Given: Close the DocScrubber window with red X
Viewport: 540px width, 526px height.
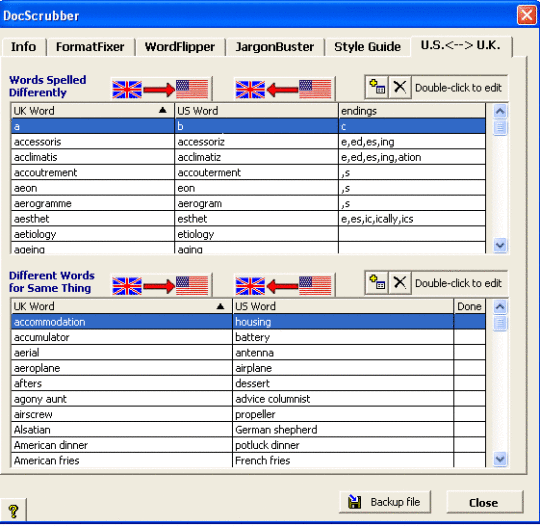Looking at the screenshot, I should pyautogui.click(x=526, y=16).
